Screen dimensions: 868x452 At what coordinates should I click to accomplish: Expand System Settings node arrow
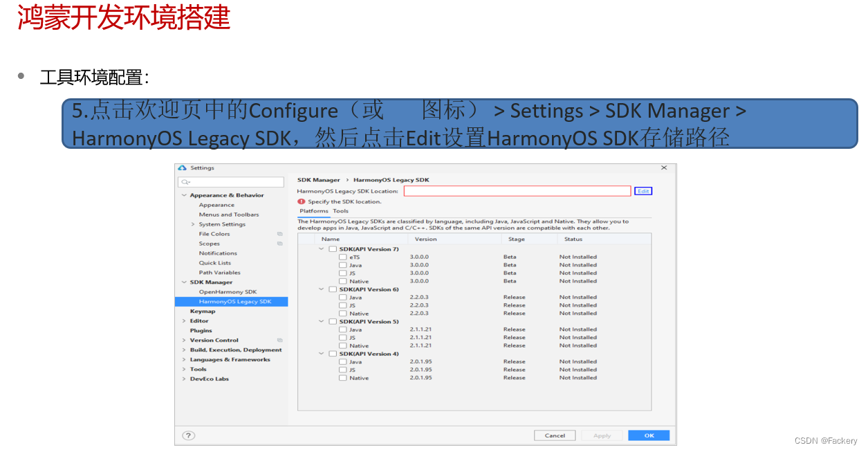(193, 224)
